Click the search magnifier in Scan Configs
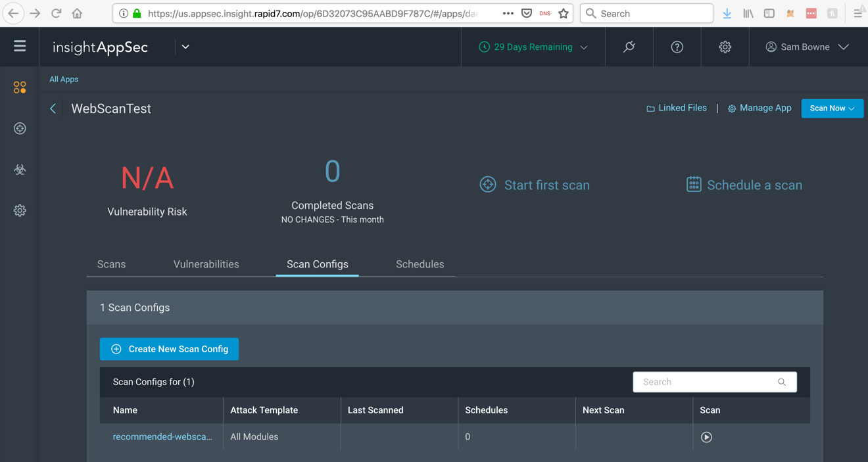868x462 pixels. 782,382
